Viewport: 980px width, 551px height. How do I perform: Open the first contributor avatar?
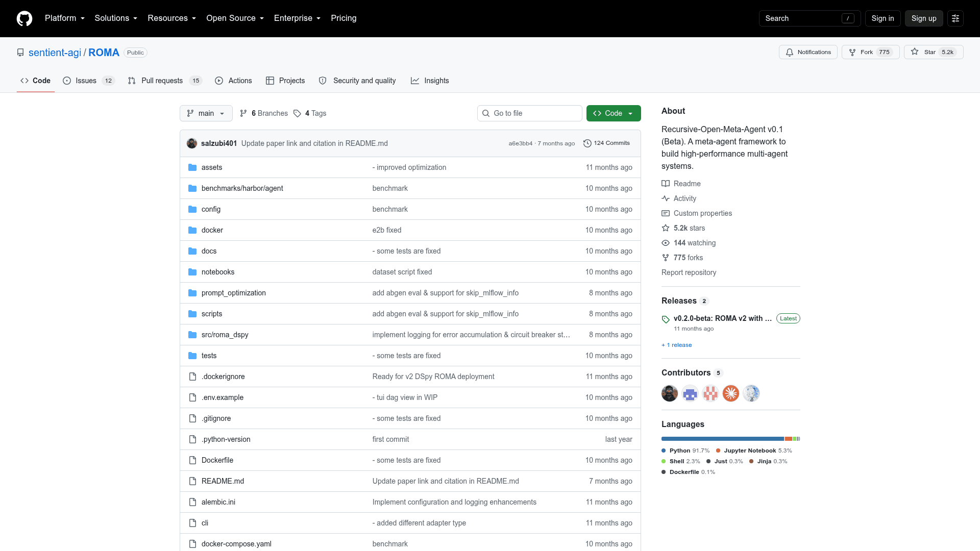point(670,393)
